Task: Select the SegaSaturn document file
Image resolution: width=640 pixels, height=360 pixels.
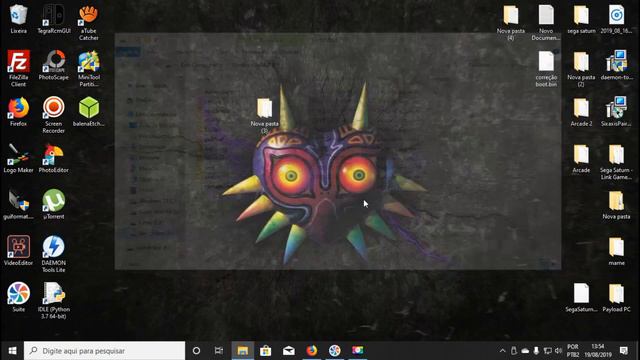Action: 581,298
